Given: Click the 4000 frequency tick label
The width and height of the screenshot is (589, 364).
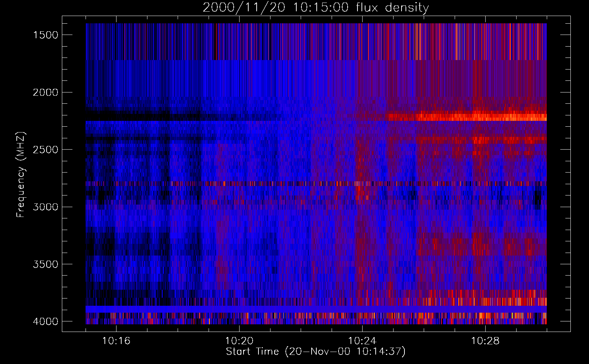Looking at the screenshot, I should tap(46, 321).
